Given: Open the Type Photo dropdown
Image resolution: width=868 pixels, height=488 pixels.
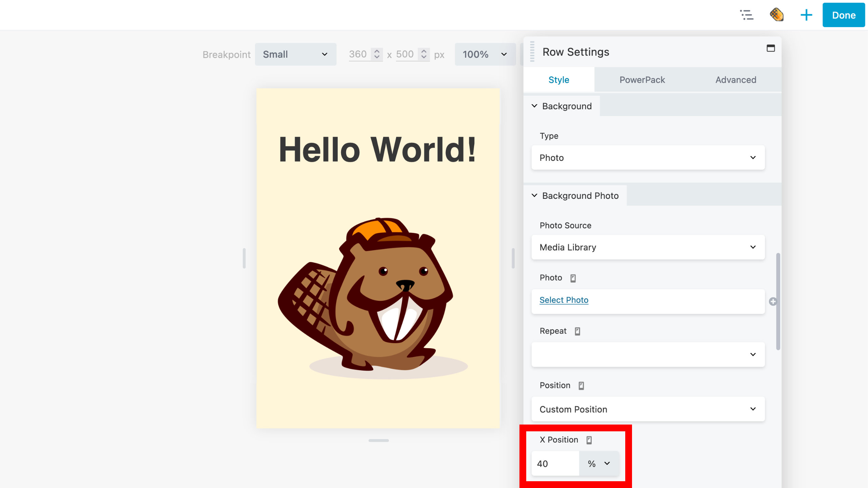Looking at the screenshot, I should click(x=648, y=158).
